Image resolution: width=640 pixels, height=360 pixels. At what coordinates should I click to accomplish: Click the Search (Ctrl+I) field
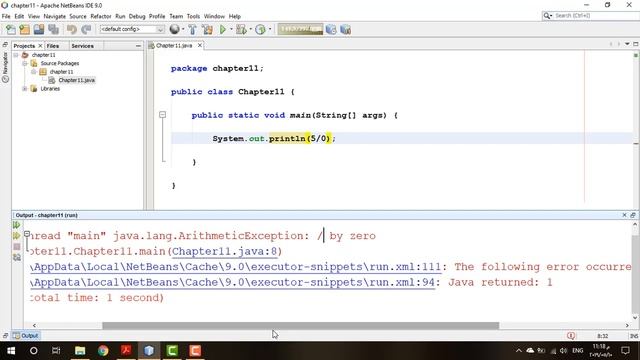coord(591,16)
